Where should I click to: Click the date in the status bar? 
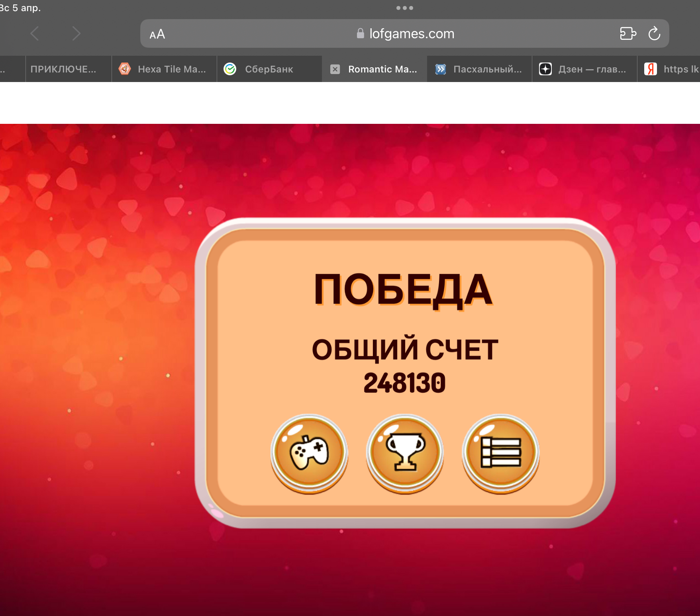20,8
